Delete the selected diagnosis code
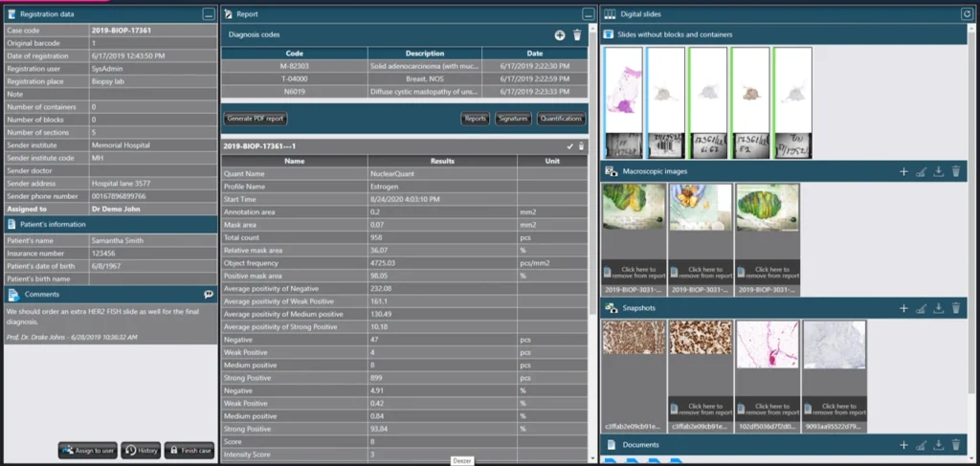Screen dimensions: 980x466 point(577,35)
